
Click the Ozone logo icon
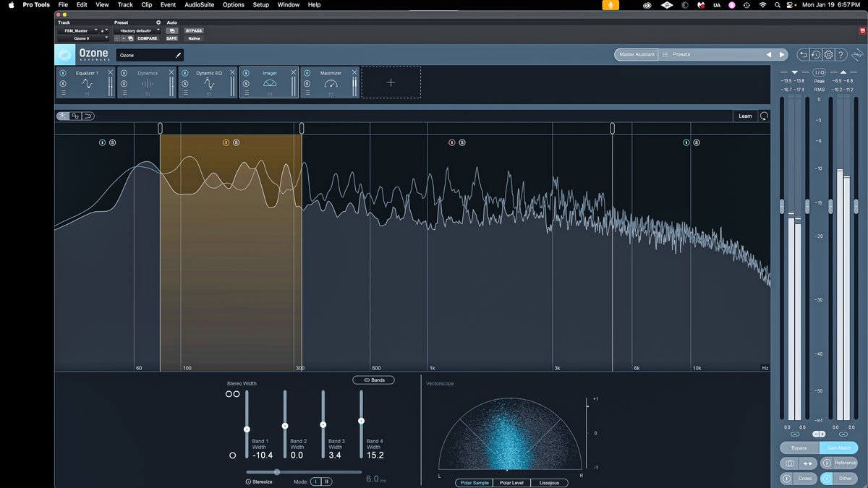65,55
